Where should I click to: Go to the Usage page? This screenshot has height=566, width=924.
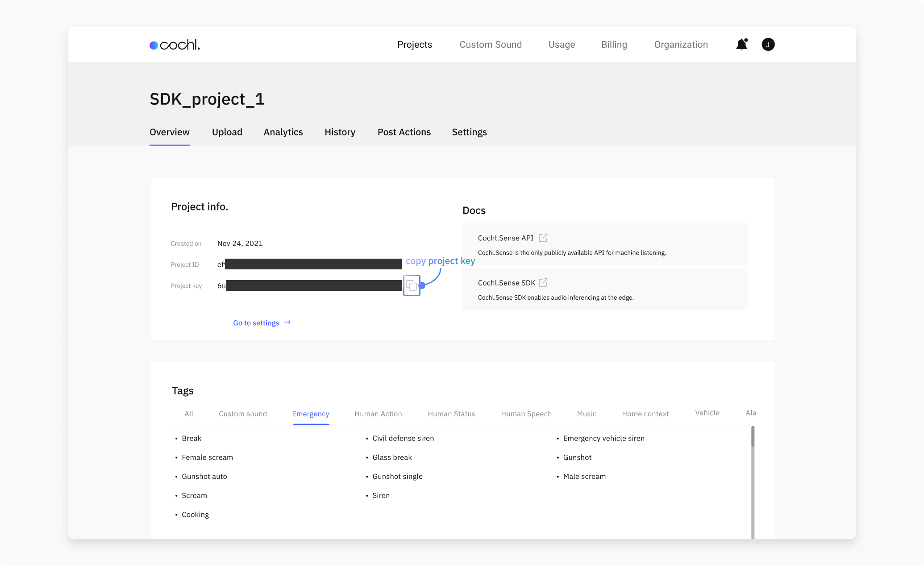pos(562,44)
